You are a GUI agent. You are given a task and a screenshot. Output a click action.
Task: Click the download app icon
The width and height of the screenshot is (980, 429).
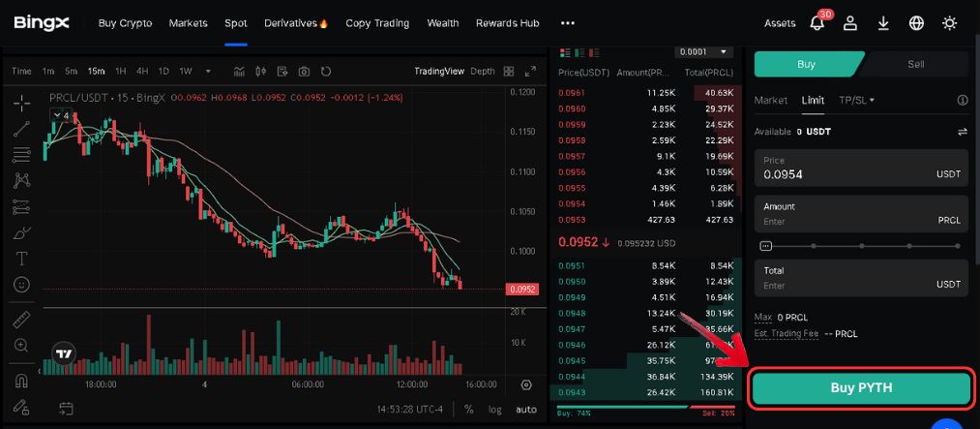(883, 23)
